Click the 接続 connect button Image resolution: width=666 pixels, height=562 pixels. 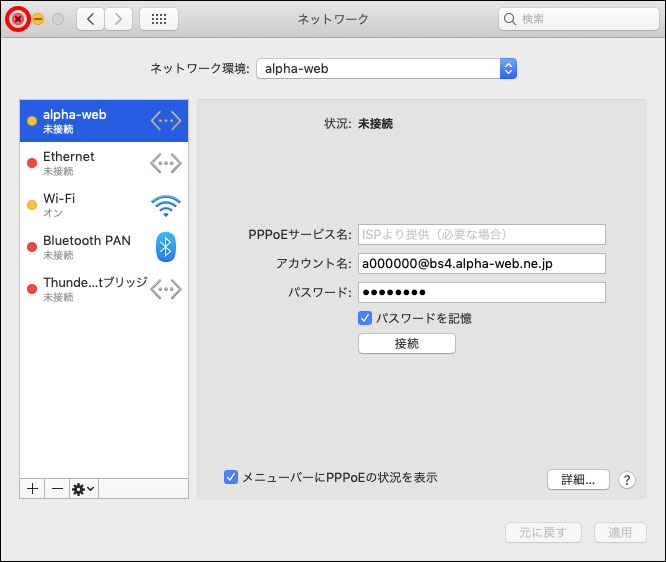[407, 343]
